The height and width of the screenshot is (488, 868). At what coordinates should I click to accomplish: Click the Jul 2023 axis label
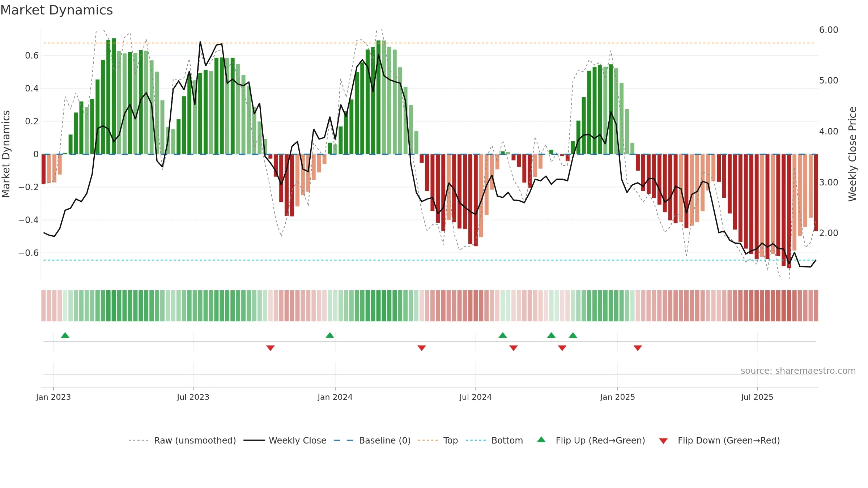pos(193,397)
